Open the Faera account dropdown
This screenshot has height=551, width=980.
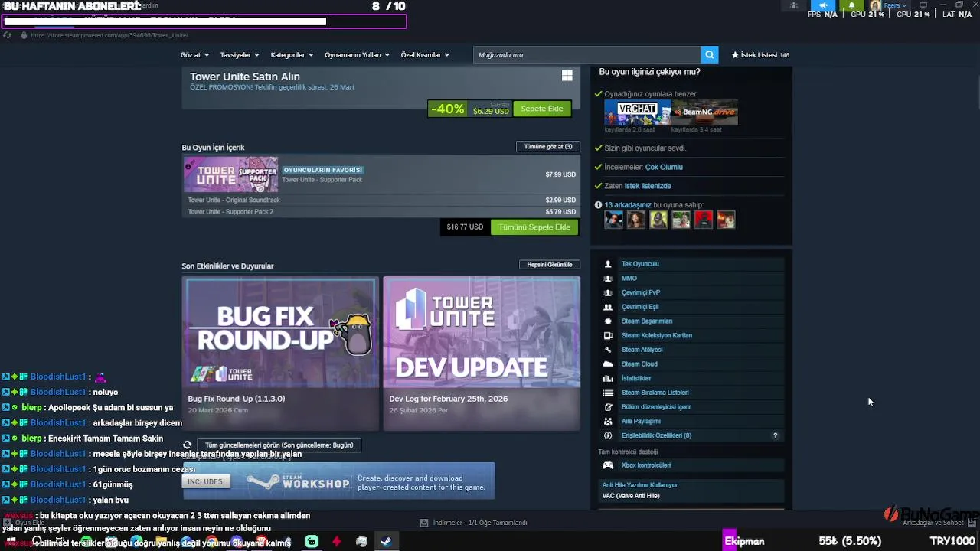[889, 5]
